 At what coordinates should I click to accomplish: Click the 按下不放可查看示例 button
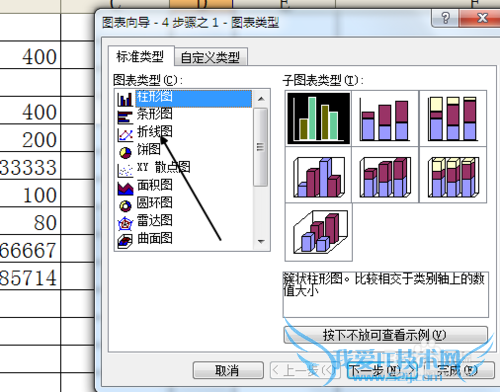(x=385, y=335)
